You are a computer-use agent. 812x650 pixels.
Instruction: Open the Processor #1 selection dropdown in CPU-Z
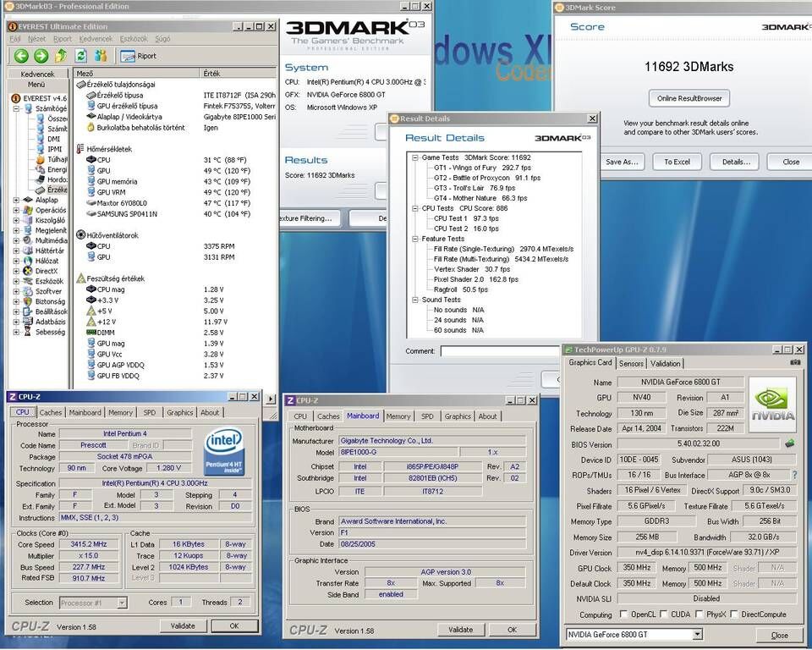(x=122, y=603)
